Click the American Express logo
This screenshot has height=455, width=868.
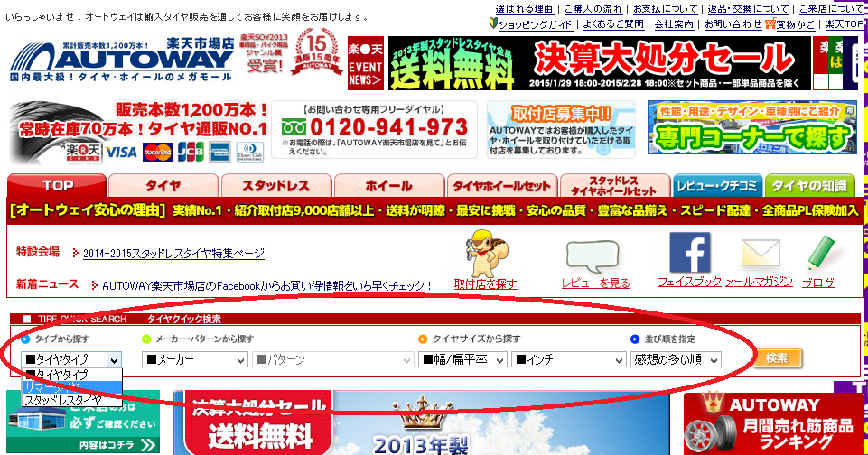219,152
